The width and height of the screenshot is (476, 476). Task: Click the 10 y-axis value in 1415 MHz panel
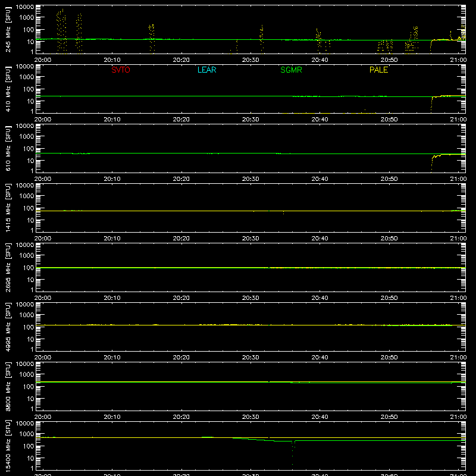click(x=30, y=220)
